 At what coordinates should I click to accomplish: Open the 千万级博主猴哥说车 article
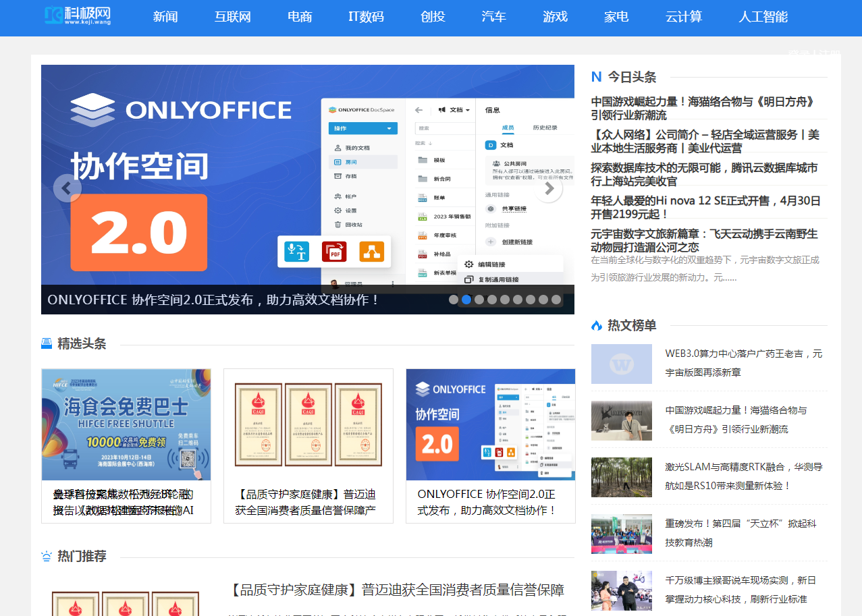(x=740, y=590)
